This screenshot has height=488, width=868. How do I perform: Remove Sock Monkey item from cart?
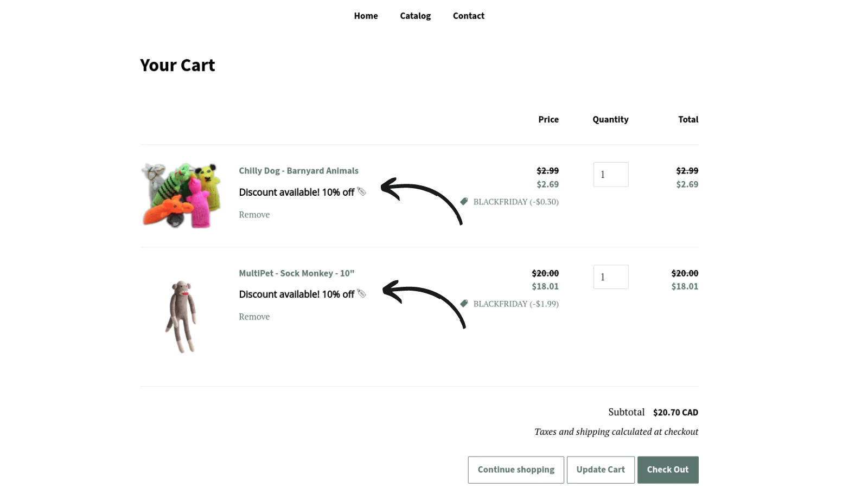point(254,316)
